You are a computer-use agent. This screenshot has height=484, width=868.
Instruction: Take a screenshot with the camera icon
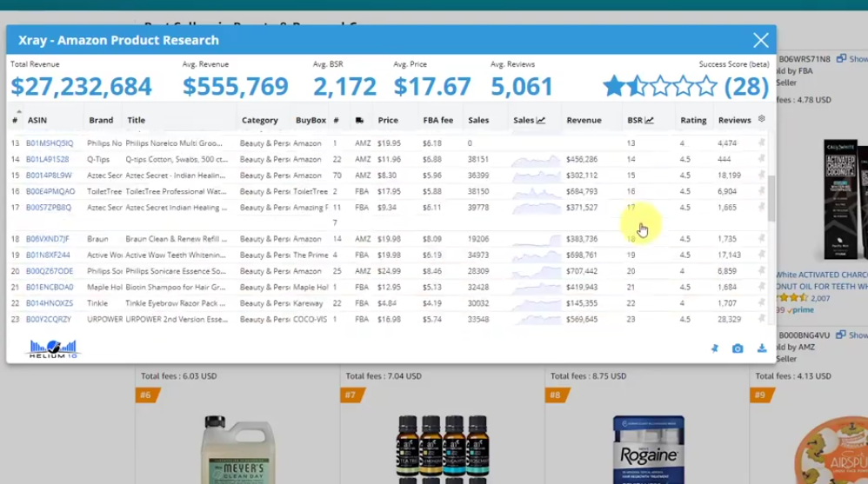[x=738, y=348]
